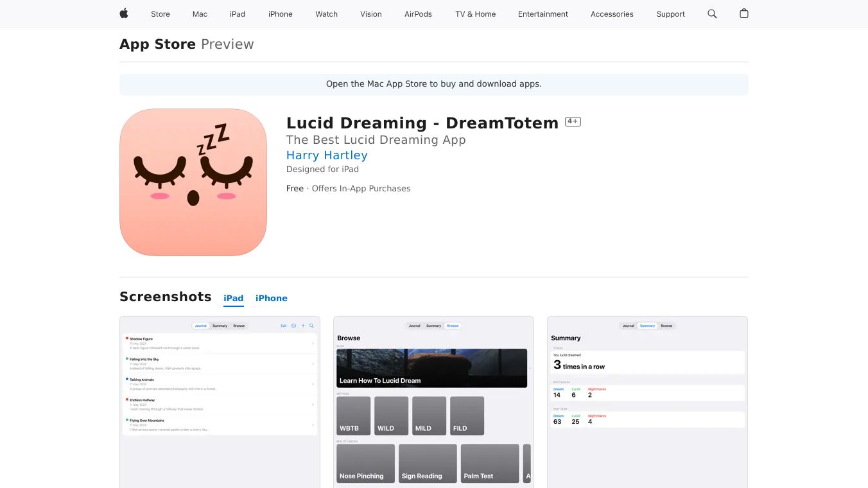Click the Apple logo in the navigation bar
Viewport: 868px width, 488px height.
[124, 13]
